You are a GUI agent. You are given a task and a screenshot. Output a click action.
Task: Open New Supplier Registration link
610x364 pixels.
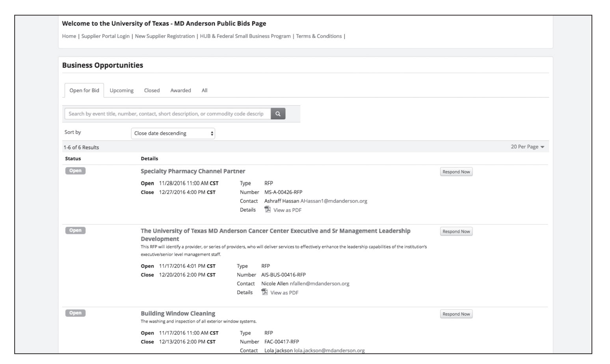[x=165, y=36]
